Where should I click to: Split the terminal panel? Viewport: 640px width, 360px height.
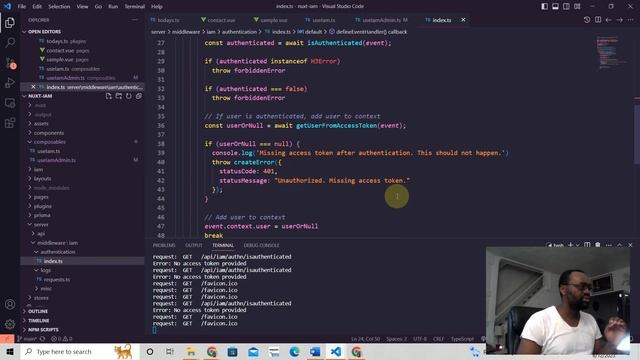tap(587, 245)
